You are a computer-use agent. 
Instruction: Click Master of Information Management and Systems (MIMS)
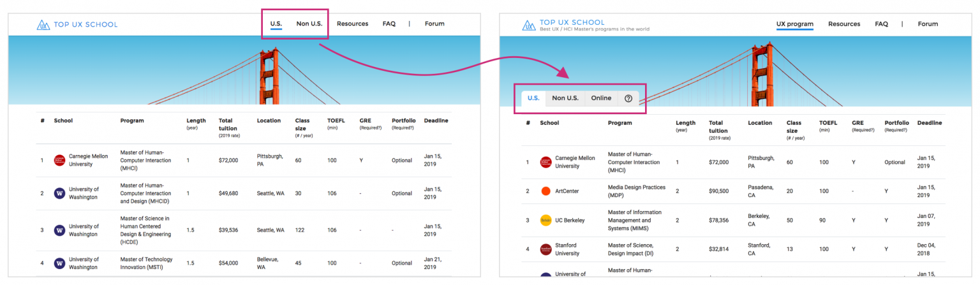(x=635, y=220)
